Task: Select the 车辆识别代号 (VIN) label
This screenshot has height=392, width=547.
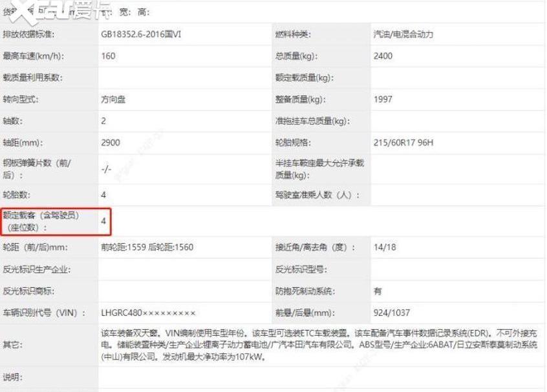Action: point(44,313)
